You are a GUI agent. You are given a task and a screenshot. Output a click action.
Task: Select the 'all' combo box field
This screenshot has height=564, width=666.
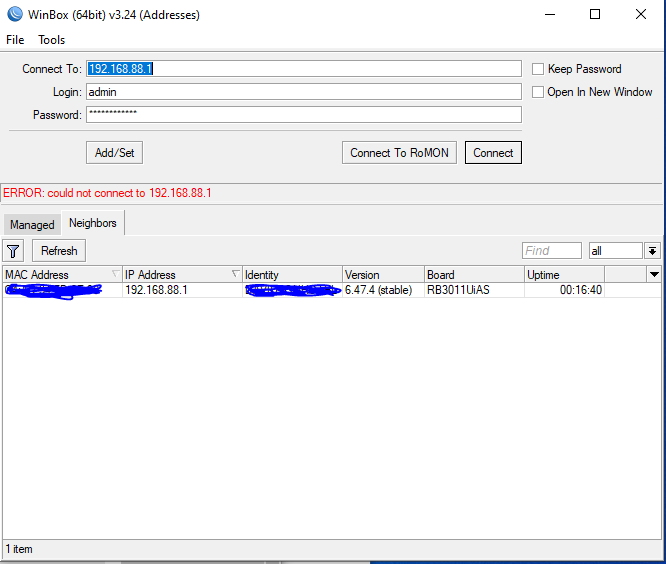click(x=615, y=251)
